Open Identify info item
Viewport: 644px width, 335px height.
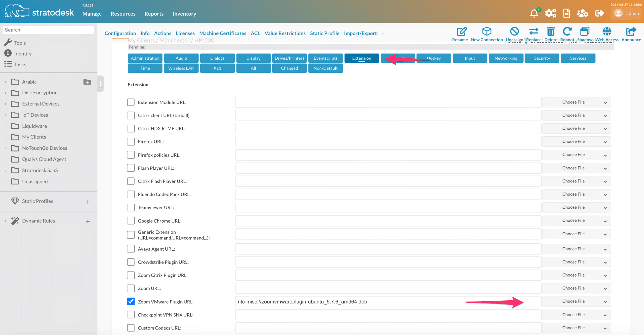(18, 53)
